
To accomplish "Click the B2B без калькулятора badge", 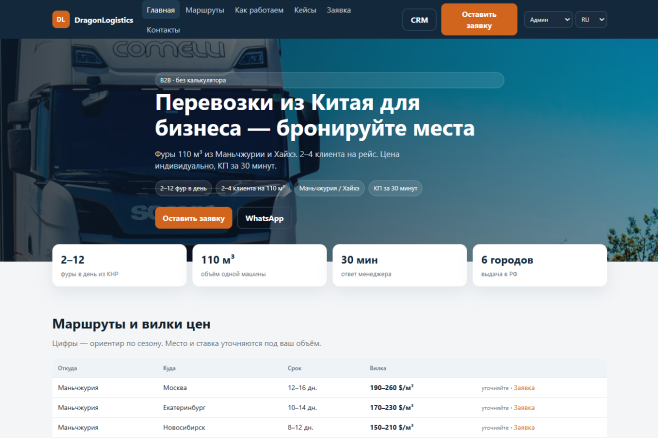I will pos(329,80).
